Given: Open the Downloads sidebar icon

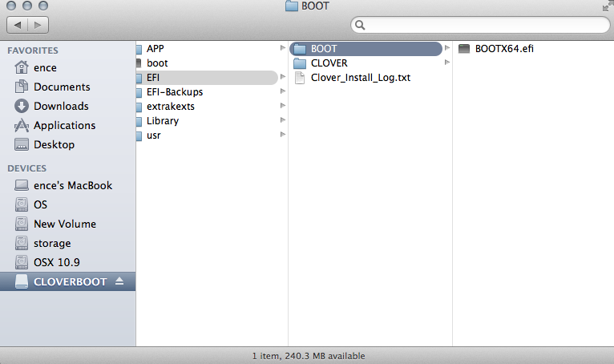Looking at the screenshot, I should tap(22, 106).
